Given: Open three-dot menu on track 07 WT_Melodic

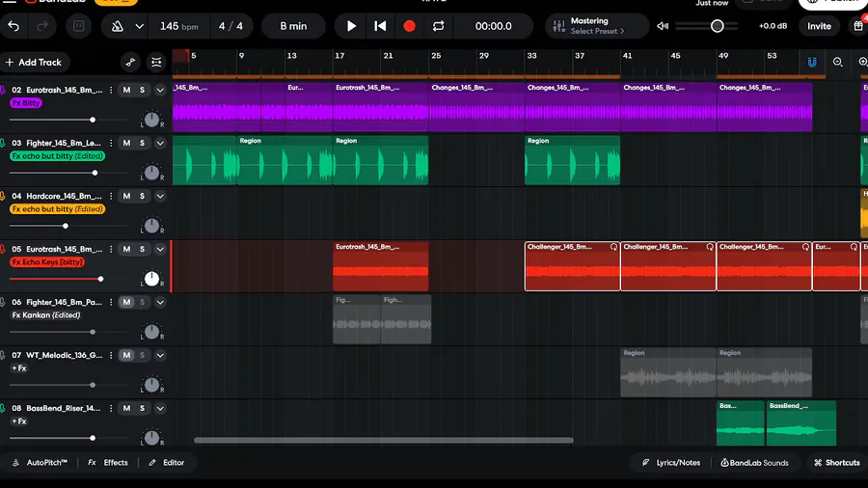Looking at the screenshot, I should click(111, 355).
